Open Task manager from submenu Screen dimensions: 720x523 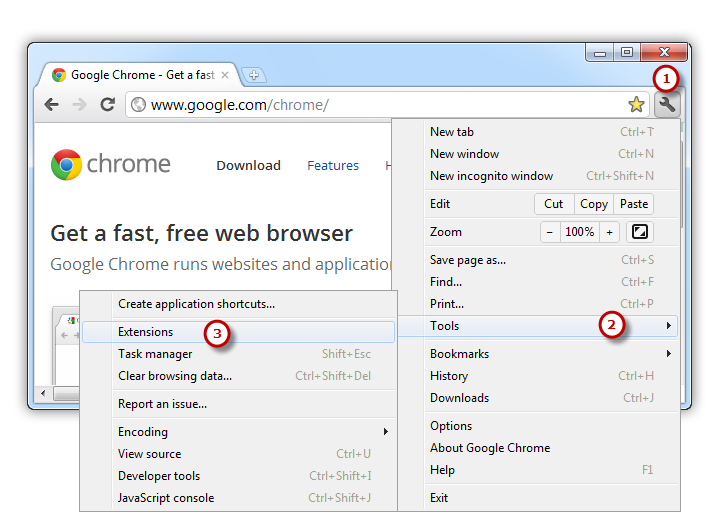click(x=238, y=354)
